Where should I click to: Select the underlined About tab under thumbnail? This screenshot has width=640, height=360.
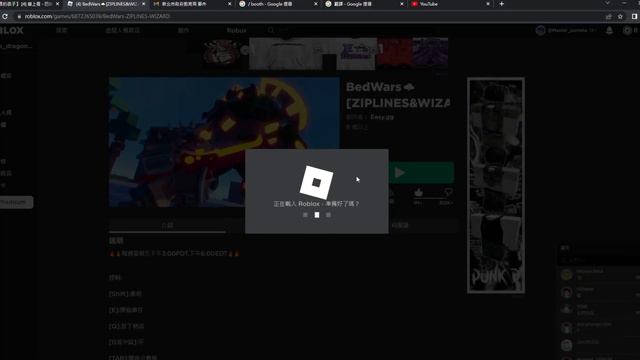[x=167, y=225]
